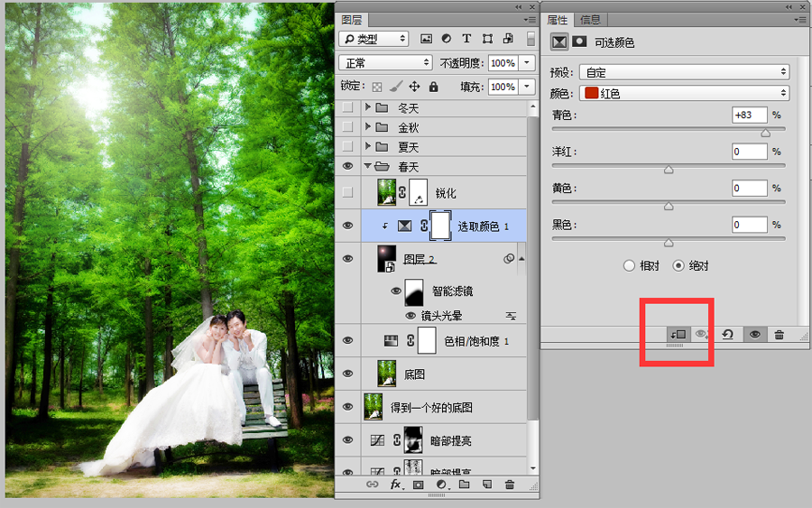Open Layers panel flyout menu
This screenshot has height=508, width=812.
coord(530,20)
